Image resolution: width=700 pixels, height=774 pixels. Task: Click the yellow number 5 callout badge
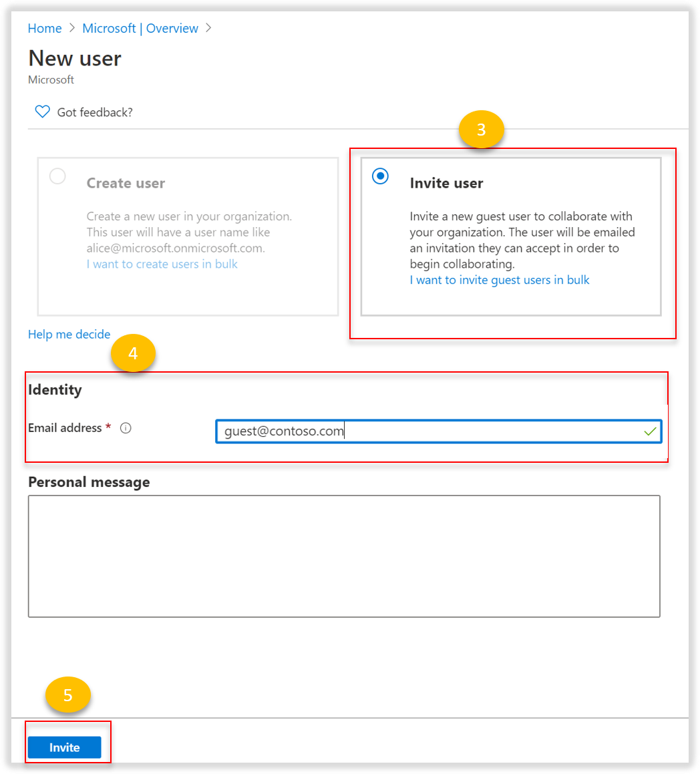pyautogui.click(x=67, y=695)
